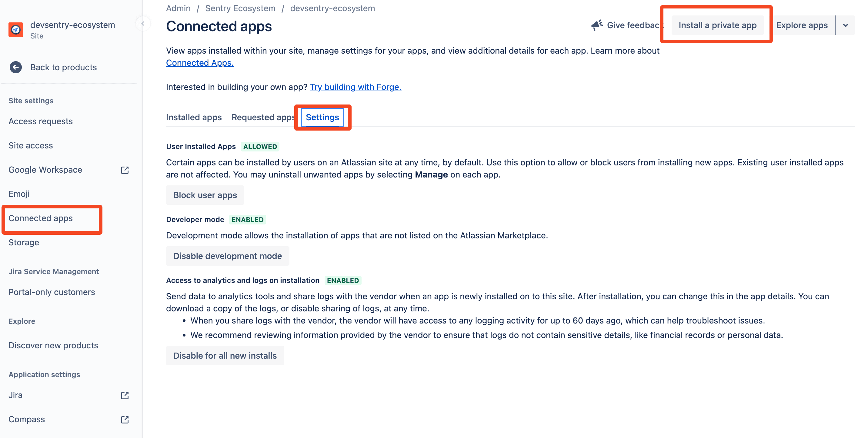Click Disable for all new installs
This screenshot has height=438, width=868.
[225, 356]
